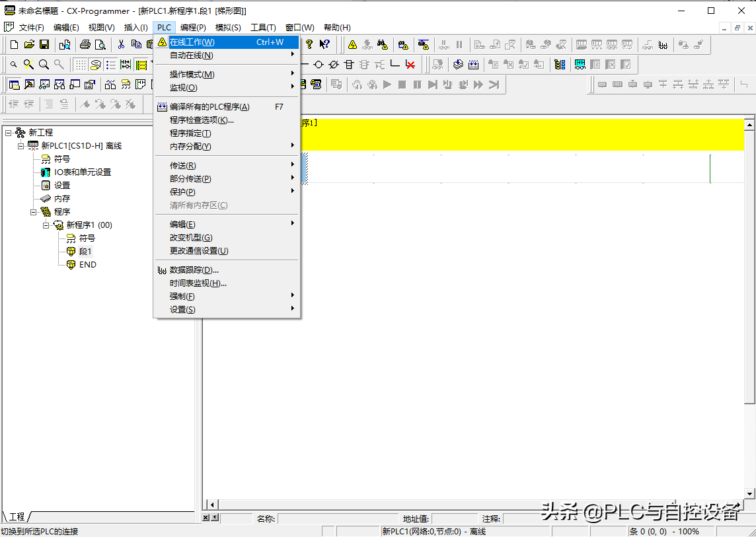Click the scissors Cut icon

[x=121, y=44]
